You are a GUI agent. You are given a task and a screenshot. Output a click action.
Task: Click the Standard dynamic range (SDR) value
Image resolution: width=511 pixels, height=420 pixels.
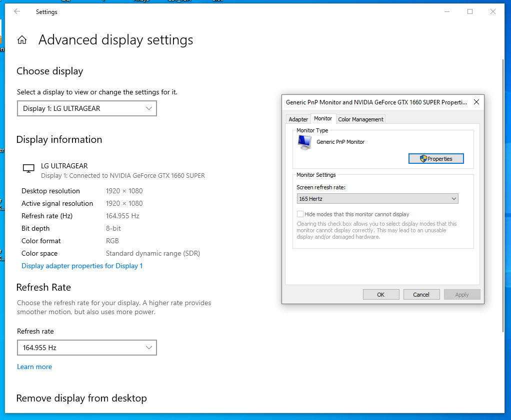pos(153,254)
